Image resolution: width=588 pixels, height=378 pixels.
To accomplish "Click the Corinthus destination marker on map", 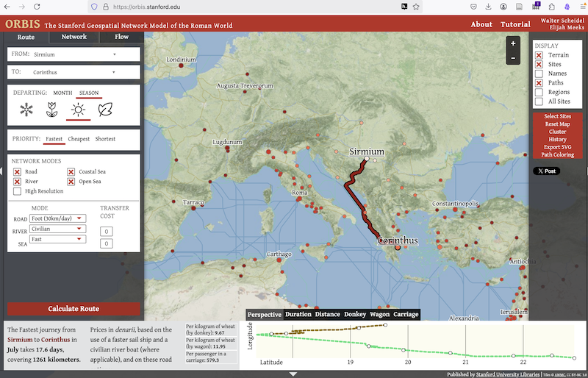I will point(398,247).
